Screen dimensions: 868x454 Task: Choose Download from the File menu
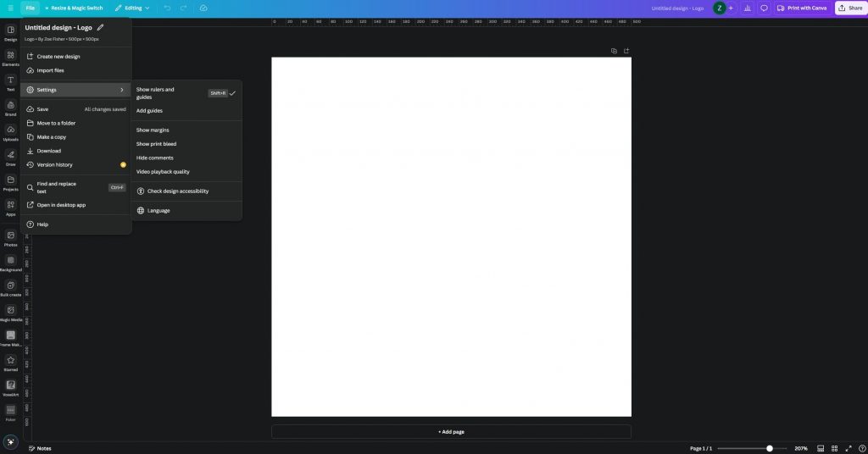[x=48, y=151]
